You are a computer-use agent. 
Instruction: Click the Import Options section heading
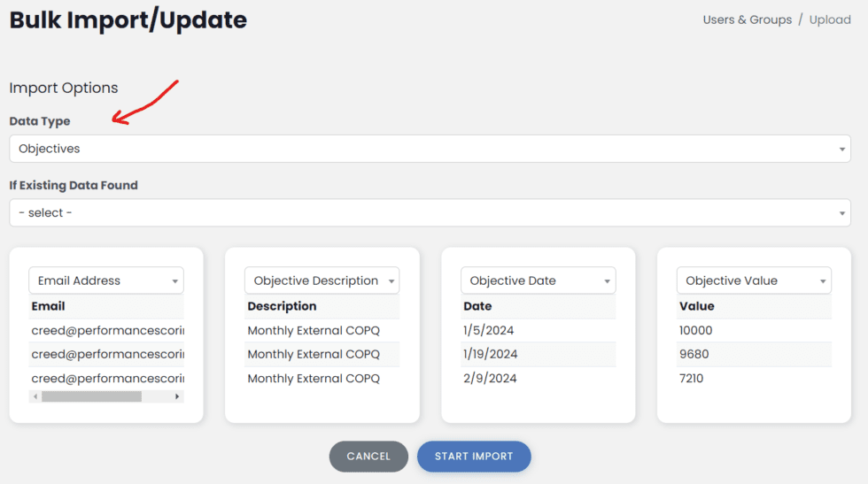64,88
